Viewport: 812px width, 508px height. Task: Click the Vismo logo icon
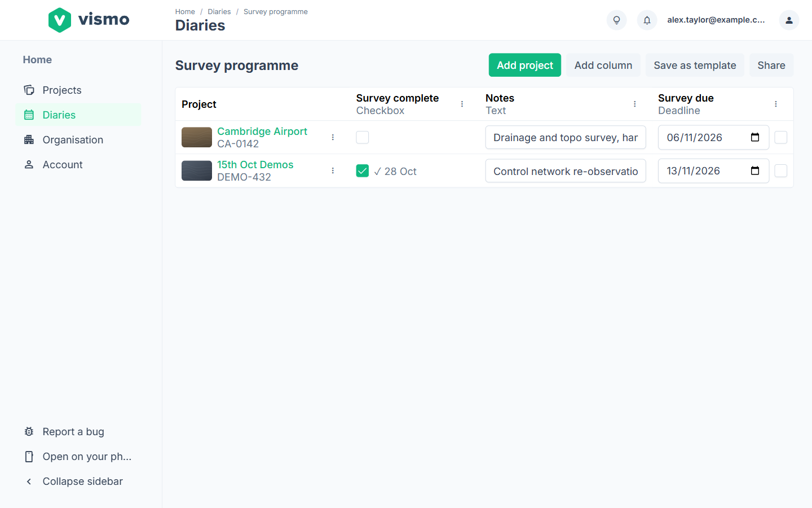pyautogui.click(x=60, y=20)
